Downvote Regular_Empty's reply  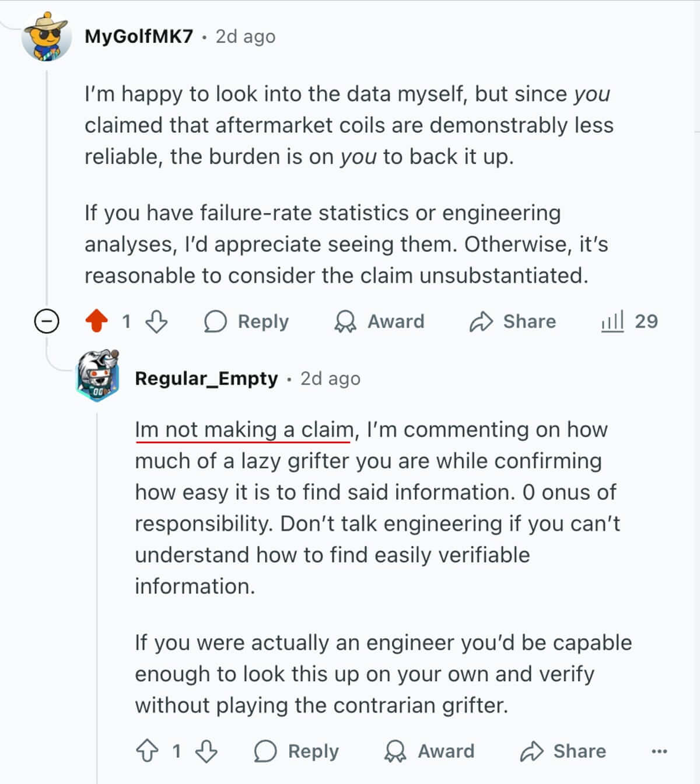pos(206,751)
